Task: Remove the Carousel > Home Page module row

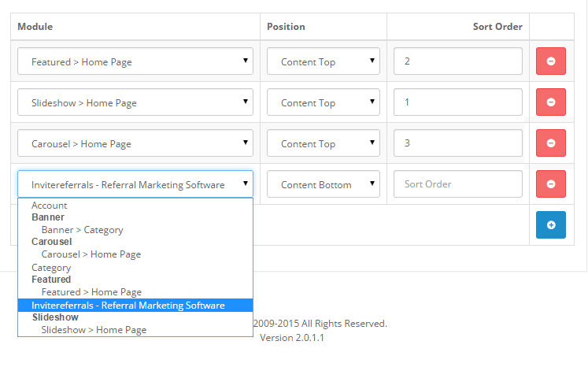Action: 550,143
